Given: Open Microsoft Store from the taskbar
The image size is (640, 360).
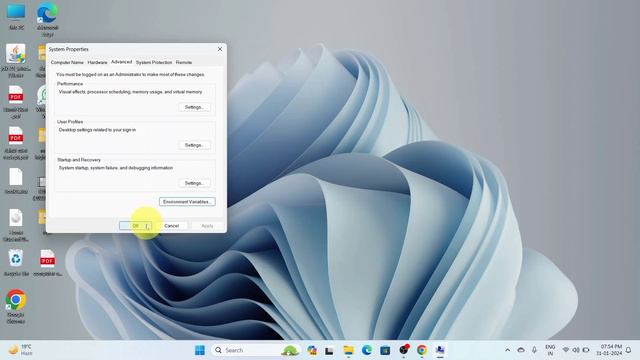Looking at the screenshot, I should tap(385, 350).
